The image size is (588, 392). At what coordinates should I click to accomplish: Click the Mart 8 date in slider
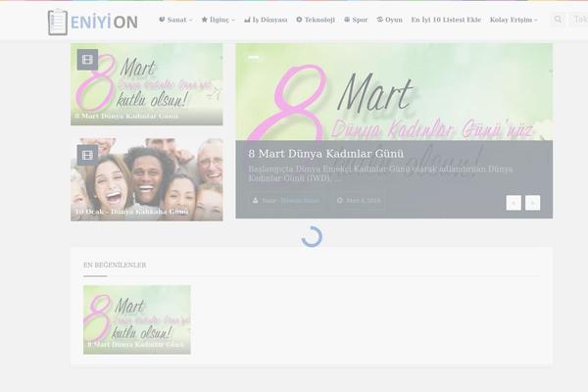click(x=364, y=201)
